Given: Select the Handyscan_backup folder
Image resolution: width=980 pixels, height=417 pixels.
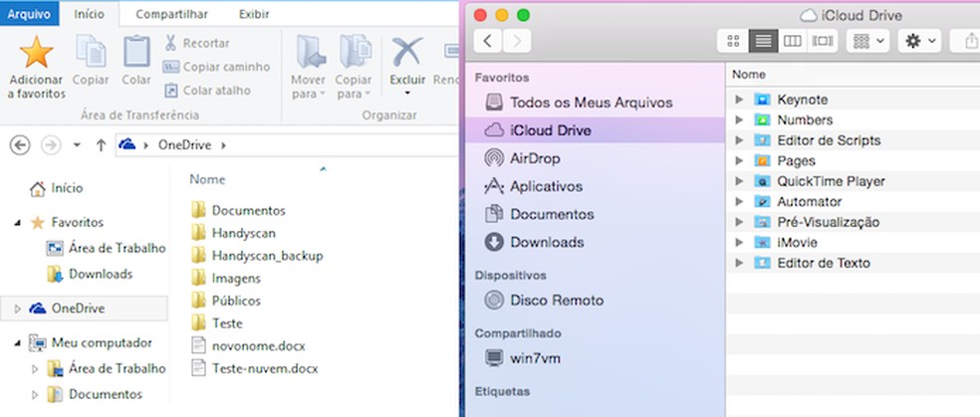Looking at the screenshot, I should (257, 256).
